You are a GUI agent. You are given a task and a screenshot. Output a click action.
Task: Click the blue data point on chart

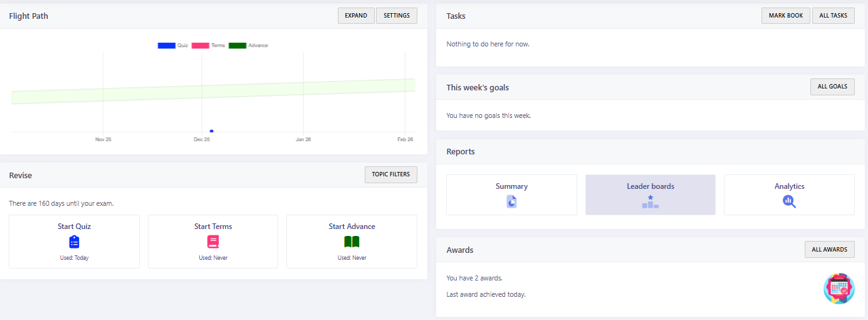coord(212,131)
